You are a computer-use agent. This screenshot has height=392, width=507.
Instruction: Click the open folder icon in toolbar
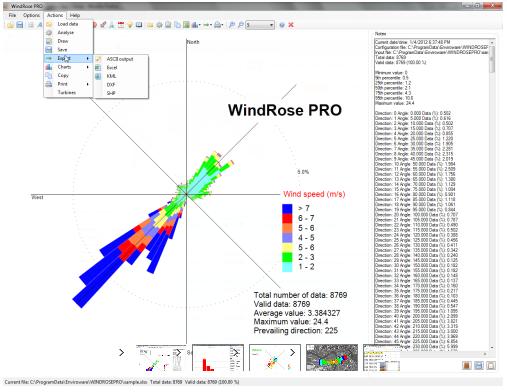click(10, 25)
